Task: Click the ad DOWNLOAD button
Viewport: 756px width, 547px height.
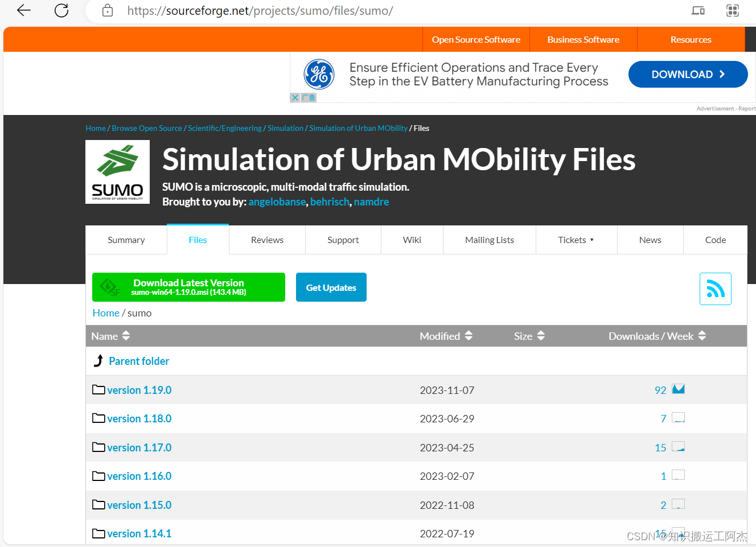Action: (688, 75)
